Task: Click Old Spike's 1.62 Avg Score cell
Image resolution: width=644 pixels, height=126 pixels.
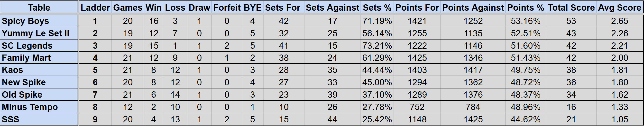Action: coord(619,95)
